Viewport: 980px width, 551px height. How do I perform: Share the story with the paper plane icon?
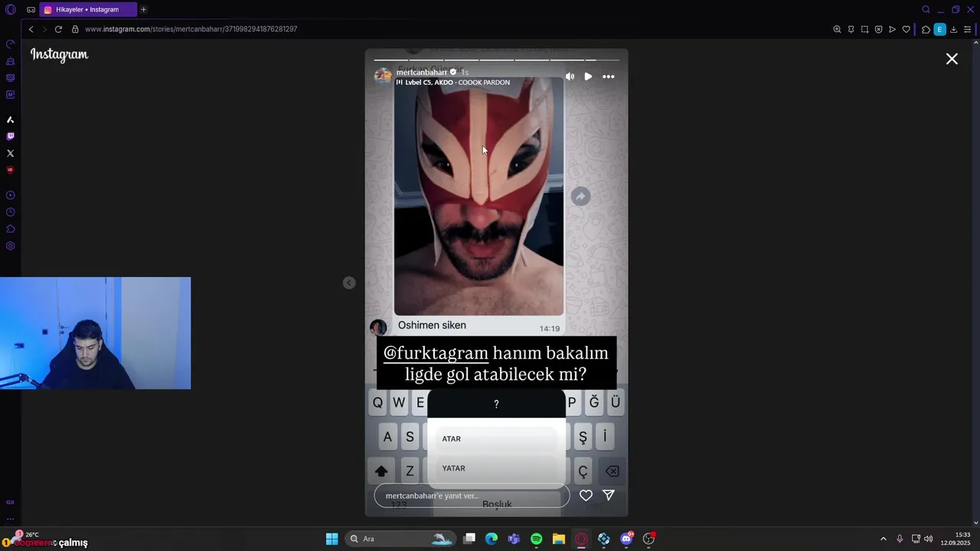click(x=609, y=495)
